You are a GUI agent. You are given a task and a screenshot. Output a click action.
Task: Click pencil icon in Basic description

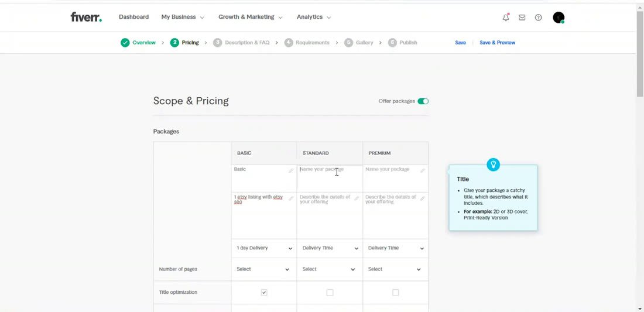(291, 198)
